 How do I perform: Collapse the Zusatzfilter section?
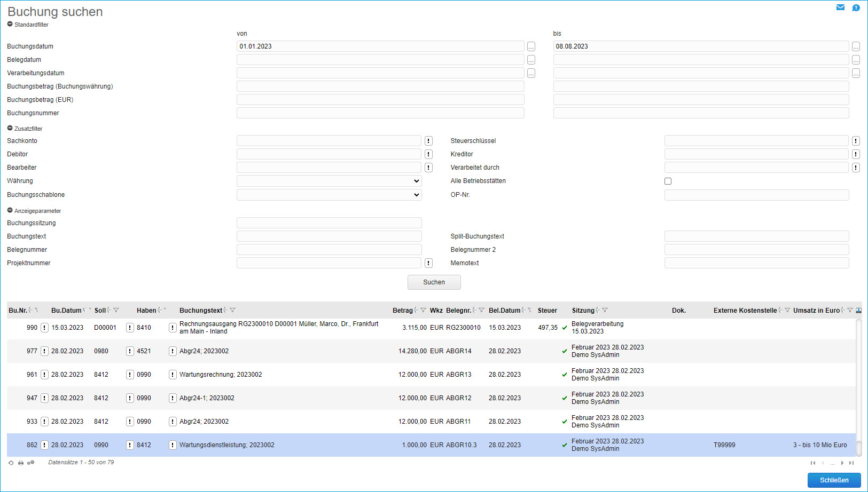pos(10,129)
